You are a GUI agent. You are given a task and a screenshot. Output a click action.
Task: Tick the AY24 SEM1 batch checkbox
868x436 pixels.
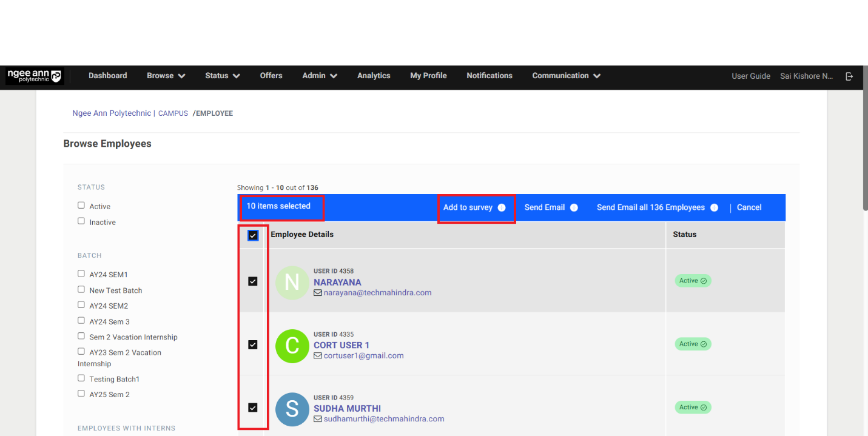[81, 273]
